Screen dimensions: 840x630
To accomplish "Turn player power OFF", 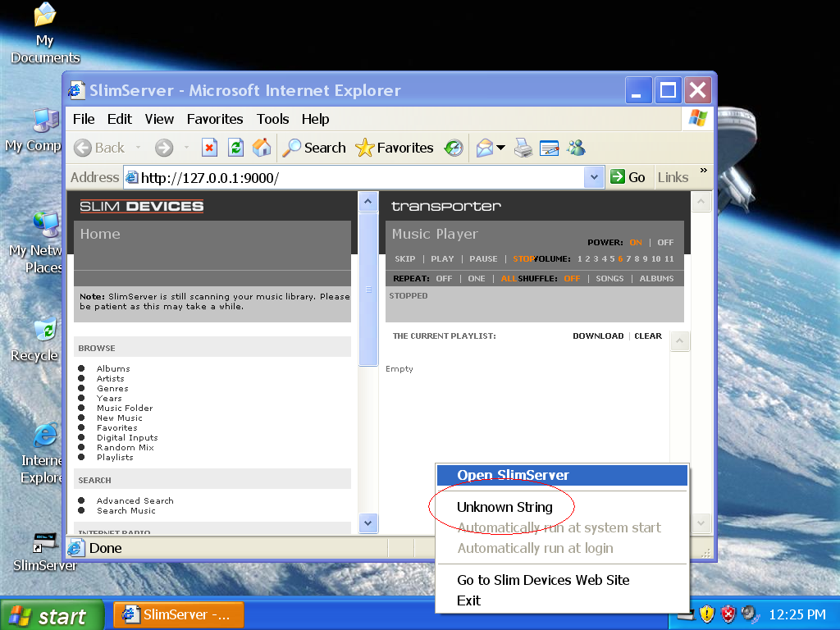I will pyautogui.click(x=665, y=243).
